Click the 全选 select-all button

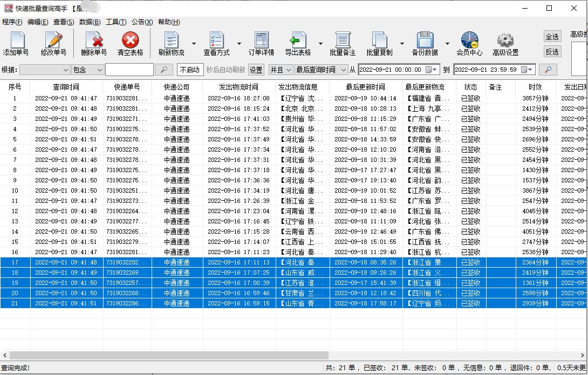coord(552,37)
